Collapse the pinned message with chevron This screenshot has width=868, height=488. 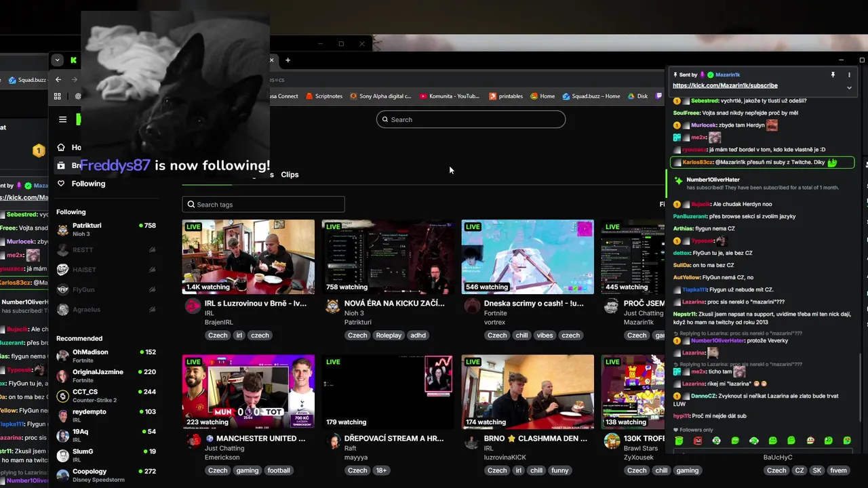[849, 87]
